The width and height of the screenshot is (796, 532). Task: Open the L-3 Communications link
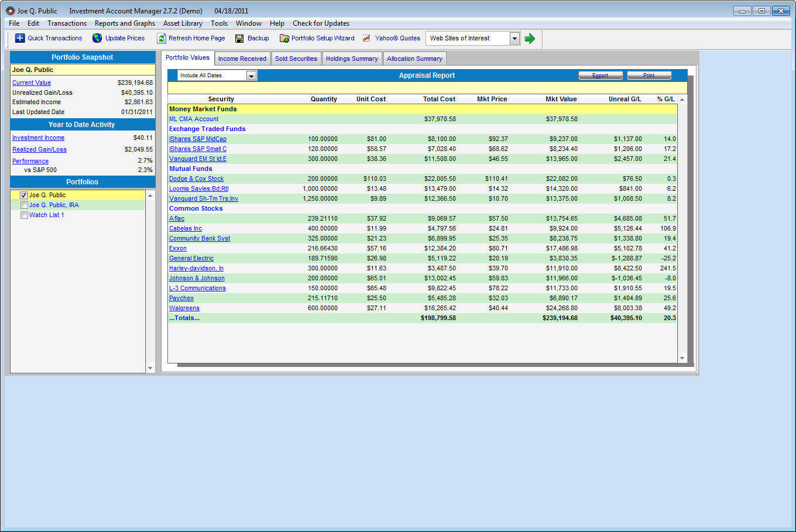(197, 289)
